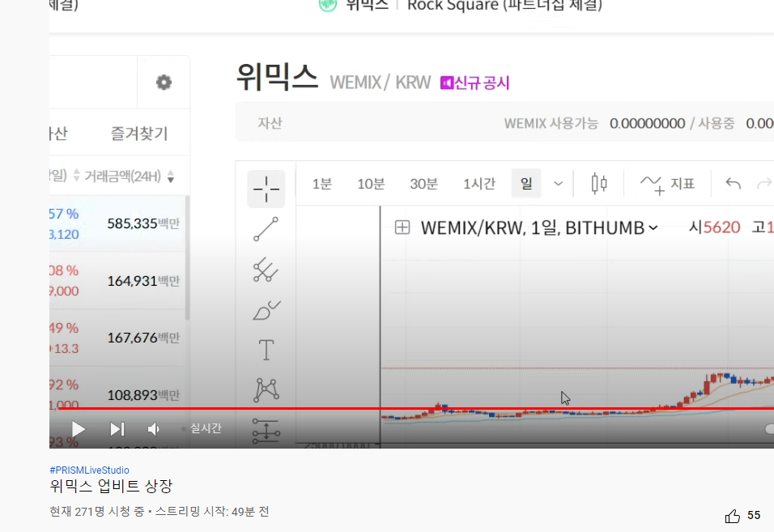
Task: Click the coin list scrollbar
Action: [187, 257]
